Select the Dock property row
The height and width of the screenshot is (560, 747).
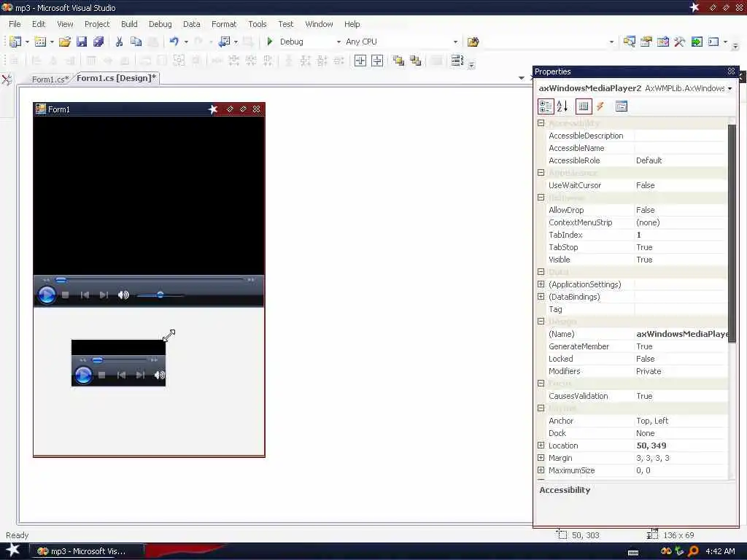[637, 433]
